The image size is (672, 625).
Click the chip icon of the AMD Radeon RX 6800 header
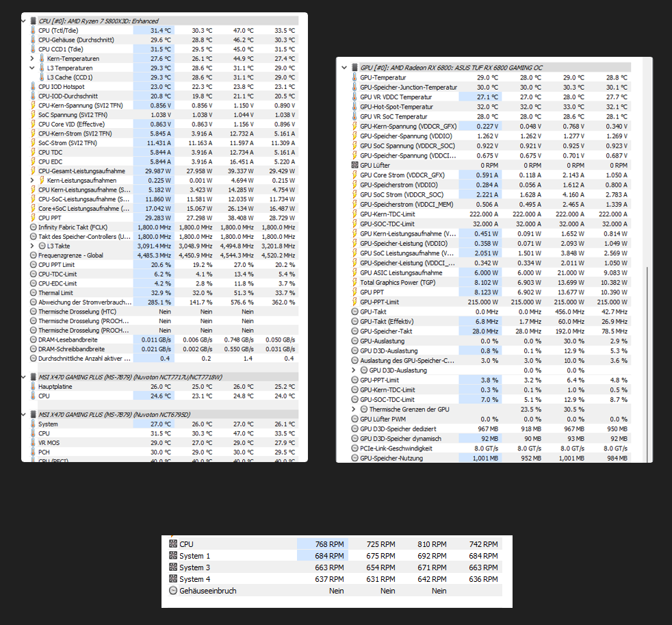point(355,67)
